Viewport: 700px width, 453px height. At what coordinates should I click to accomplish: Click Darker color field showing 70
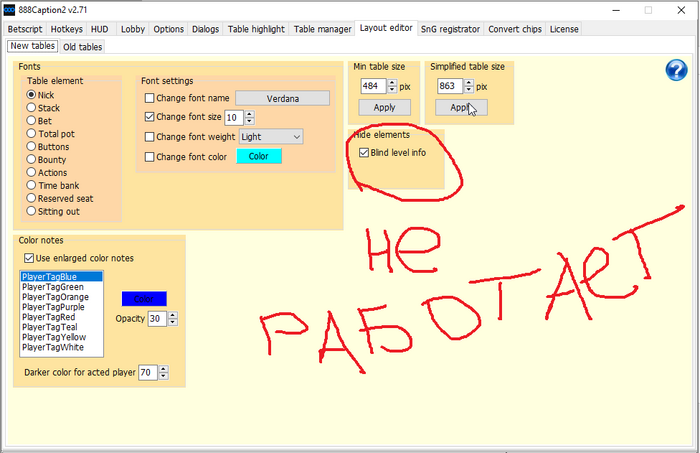point(148,372)
